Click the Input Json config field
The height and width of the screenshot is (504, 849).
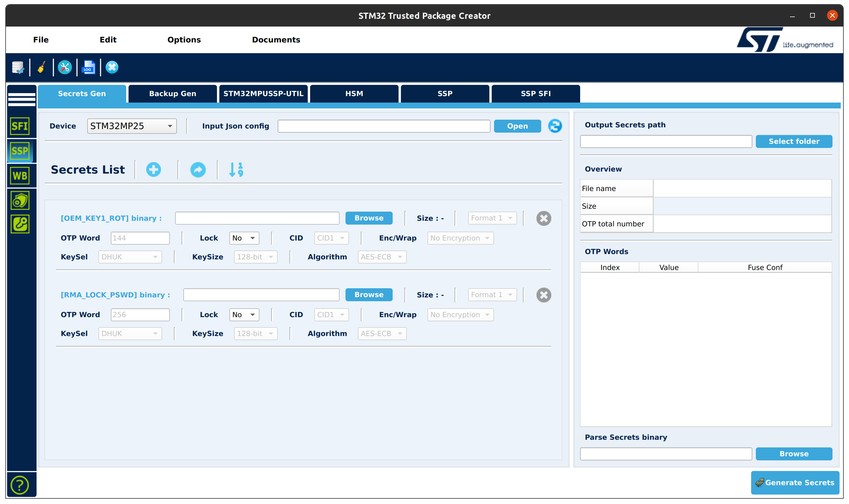click(384, 126)
